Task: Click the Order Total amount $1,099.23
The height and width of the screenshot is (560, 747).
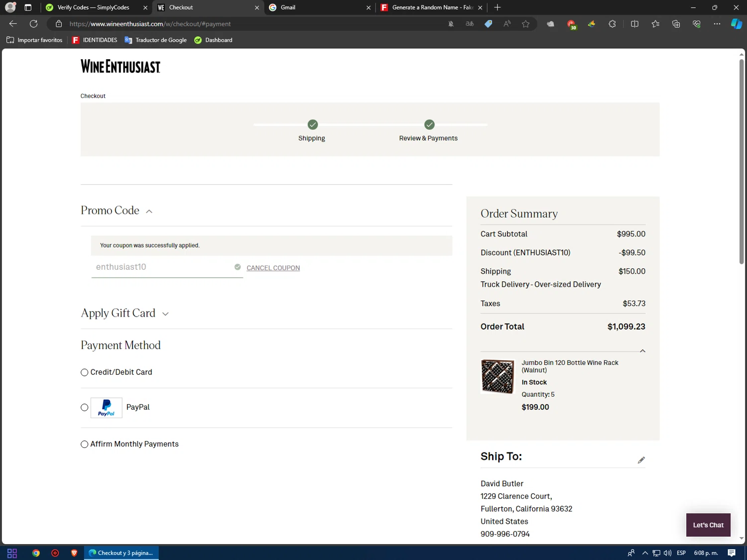Action: click(626, 327)
